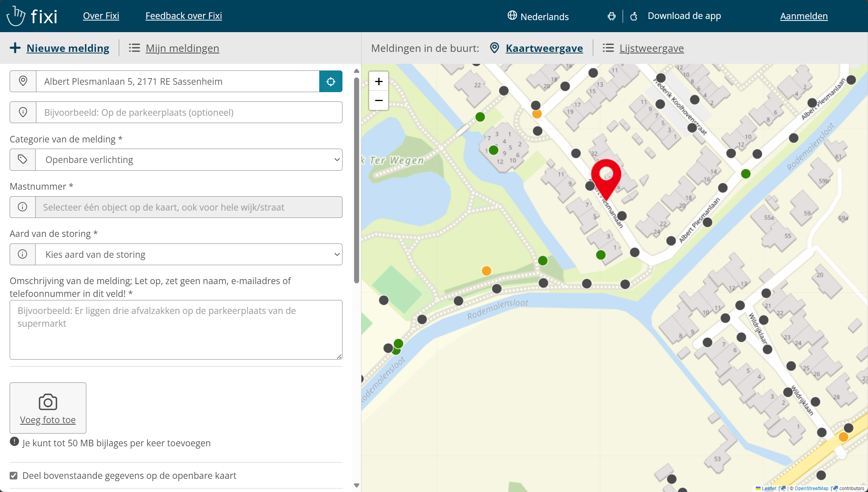Image resolution: width=868 pixels, height=492 pixels.
Task: Select green lamp post marker near house 1 Plesmanlaan
Action: [x=601, y=255]
